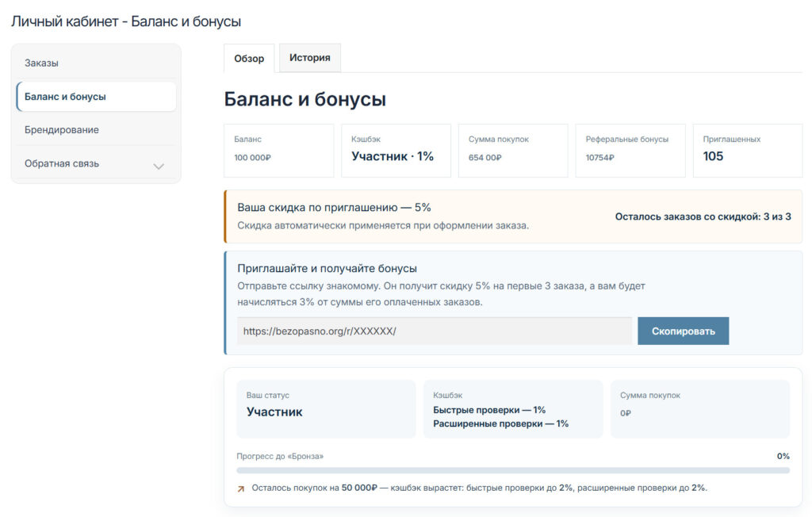Click the orange growth arrow icon
The width and height of the screenshot is (812, 517).
click(241, 488)
